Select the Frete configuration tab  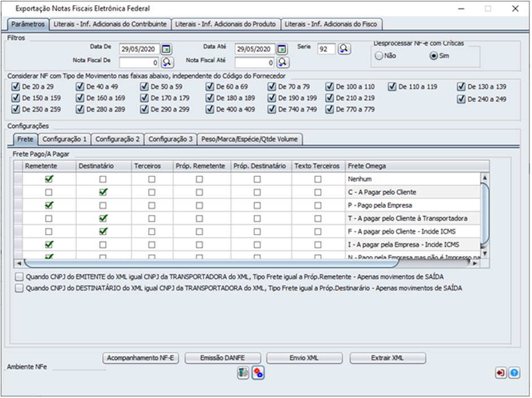tap(25, 139)
